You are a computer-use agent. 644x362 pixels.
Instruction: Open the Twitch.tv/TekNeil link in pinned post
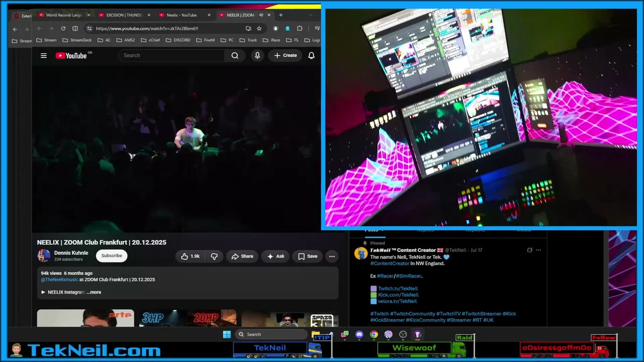pyautogui.click(x=397, y=289)
